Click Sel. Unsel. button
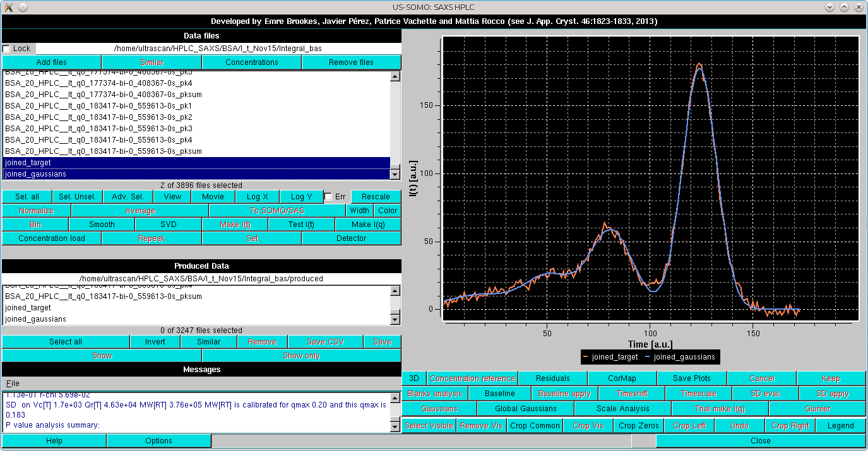The width and height of the screenshot is (868, 451). click(77, 197)
